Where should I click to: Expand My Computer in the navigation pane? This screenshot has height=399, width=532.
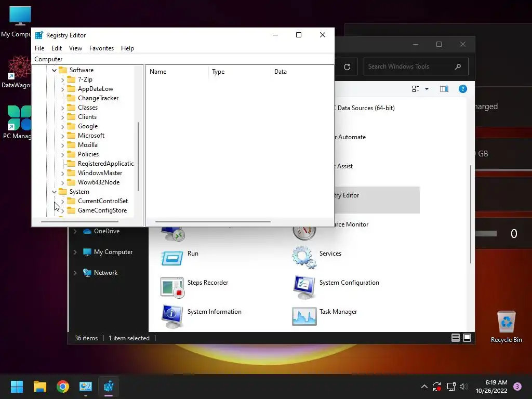coord(75,252)
